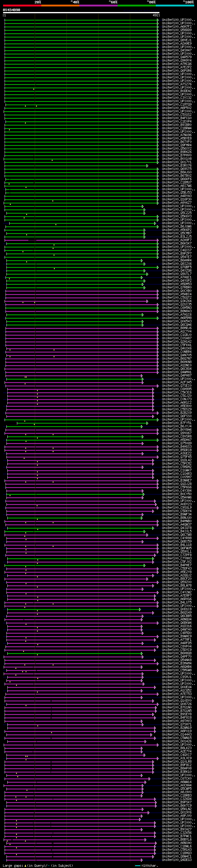This screenshot has height=868, width=197.
Task: Click the cyan ~100% identity legend bar
Action: point(175,6)
